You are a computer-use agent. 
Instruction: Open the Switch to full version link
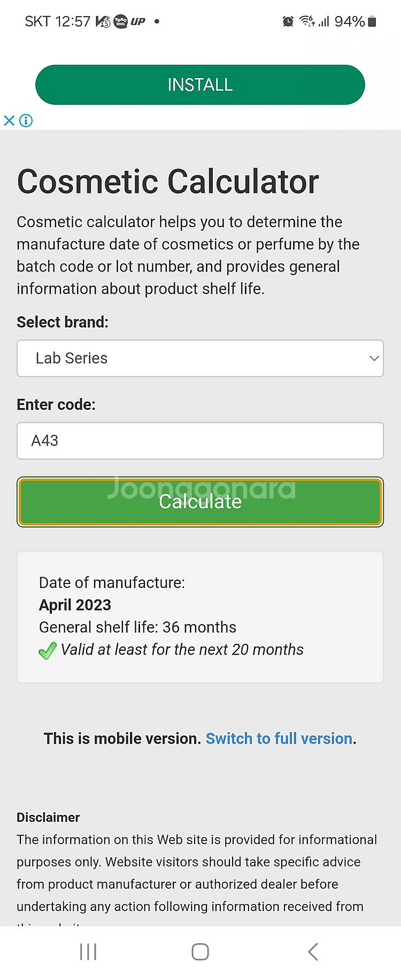pyautogui.click(x=279, y=738)
